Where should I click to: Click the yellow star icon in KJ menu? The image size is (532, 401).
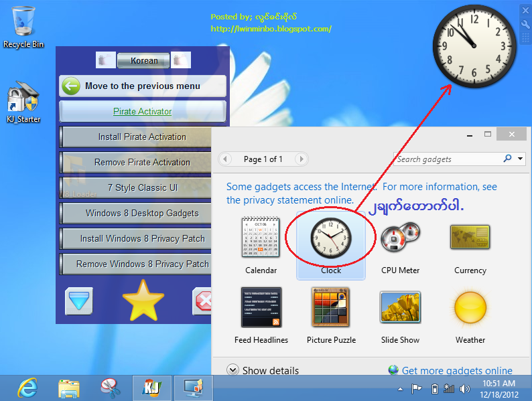pos(143,301)
